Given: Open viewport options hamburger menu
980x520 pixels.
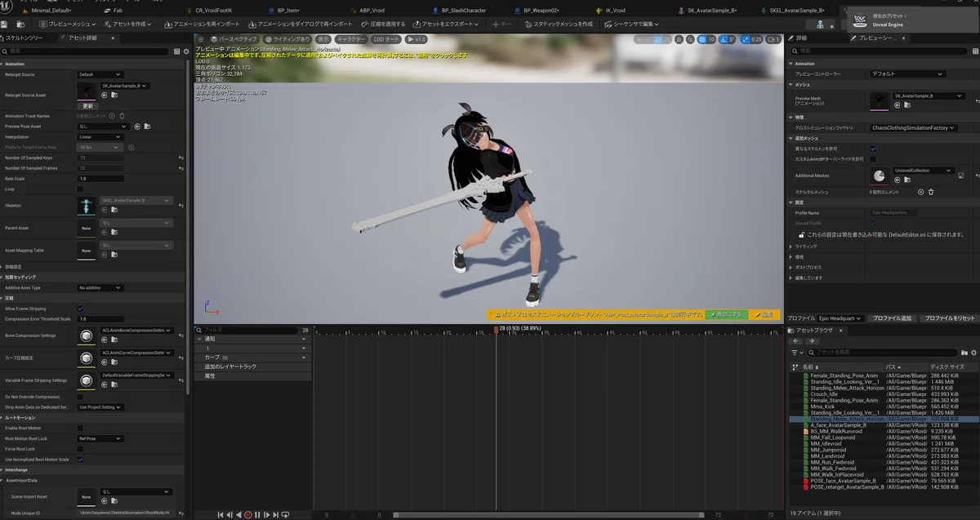Looking at the screenshot, I should [x=201, y=39].
